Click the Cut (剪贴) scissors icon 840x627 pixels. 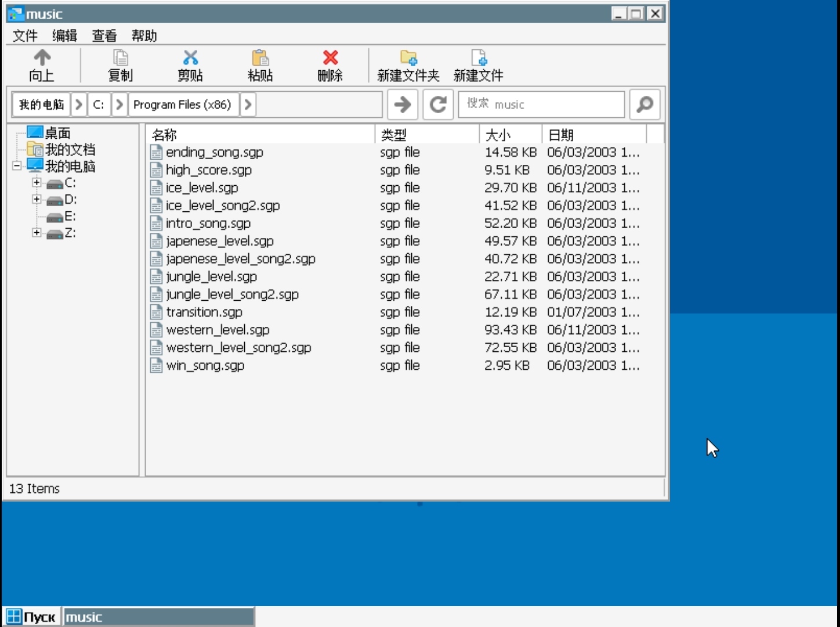coord(190,57)
